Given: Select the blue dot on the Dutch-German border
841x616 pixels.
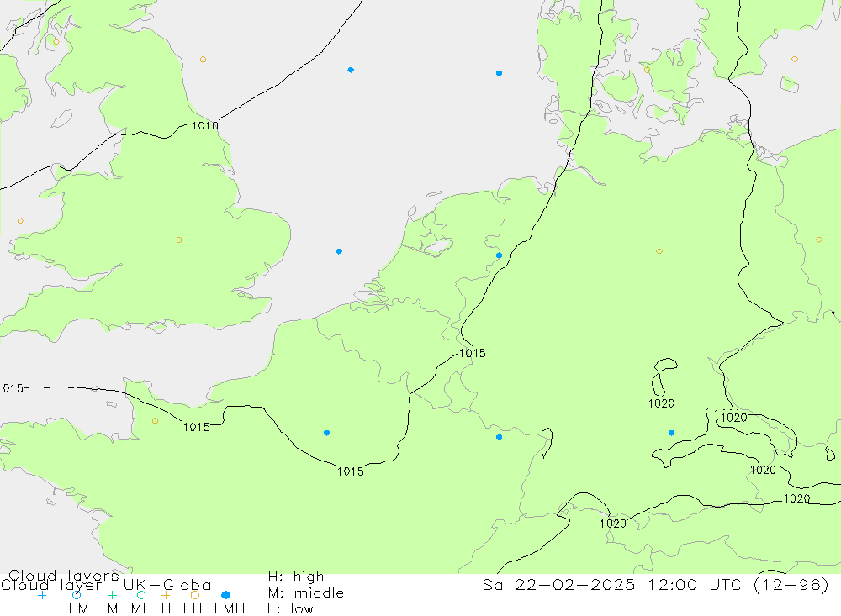Looking at the screenshot, I should click(500, 255).
